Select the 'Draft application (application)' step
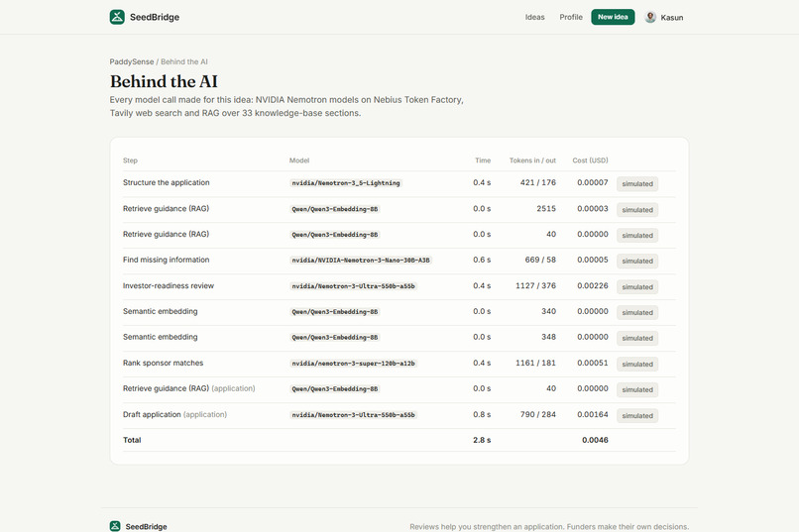799x532 pixels. [x=174, y=414]
